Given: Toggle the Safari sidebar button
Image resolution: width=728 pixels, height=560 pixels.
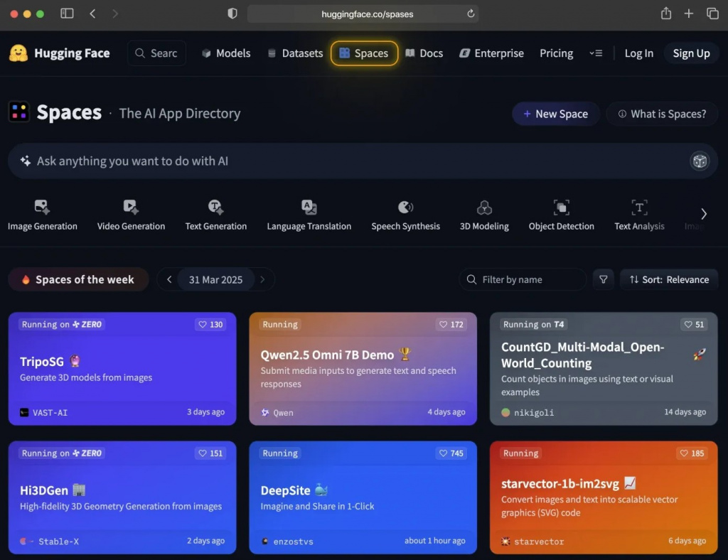Looking at the screenshot, I should (67, 14).
